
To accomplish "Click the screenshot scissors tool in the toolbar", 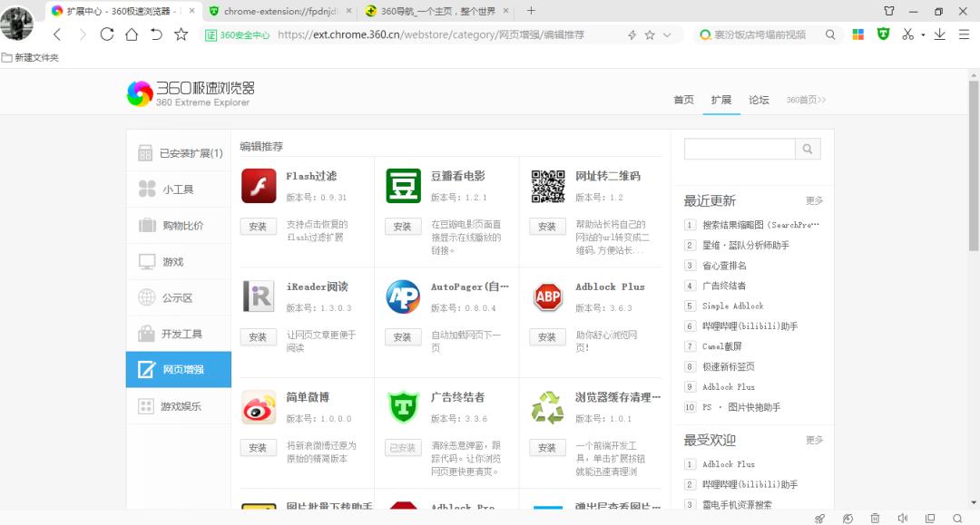I will pos(907,34).
